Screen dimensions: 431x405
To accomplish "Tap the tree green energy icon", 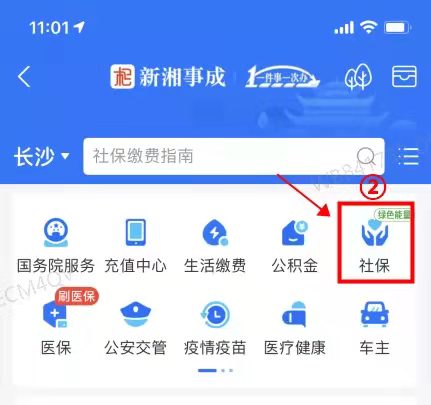I will click(358, 77).
